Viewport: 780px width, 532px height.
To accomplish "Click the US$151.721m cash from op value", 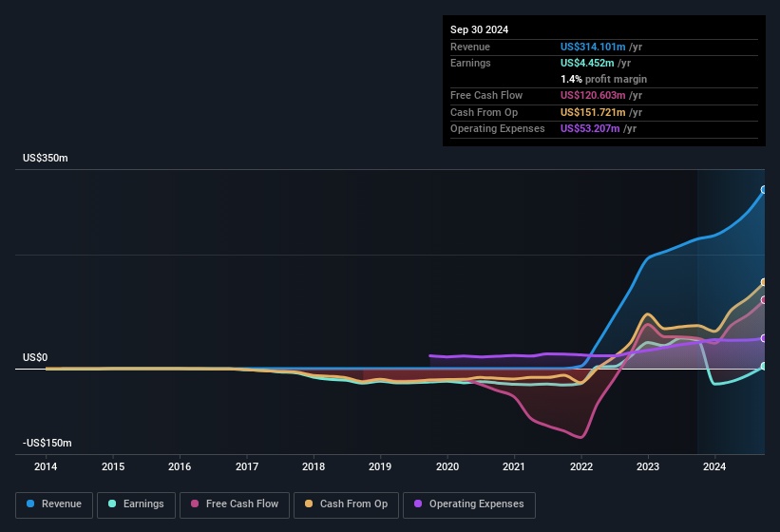I will point(593,112).
